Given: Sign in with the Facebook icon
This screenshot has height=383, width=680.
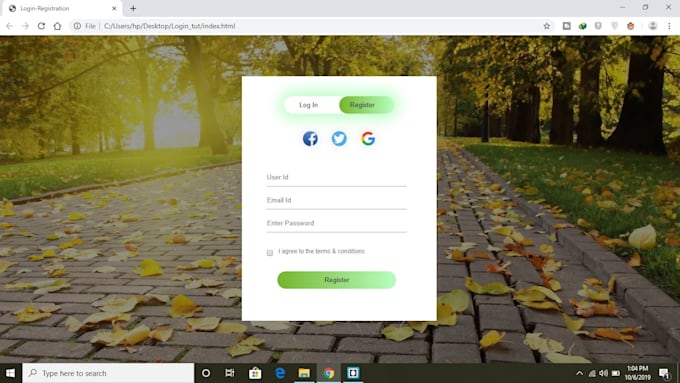Looking at the screenshot, I should (x=310, y=139).
